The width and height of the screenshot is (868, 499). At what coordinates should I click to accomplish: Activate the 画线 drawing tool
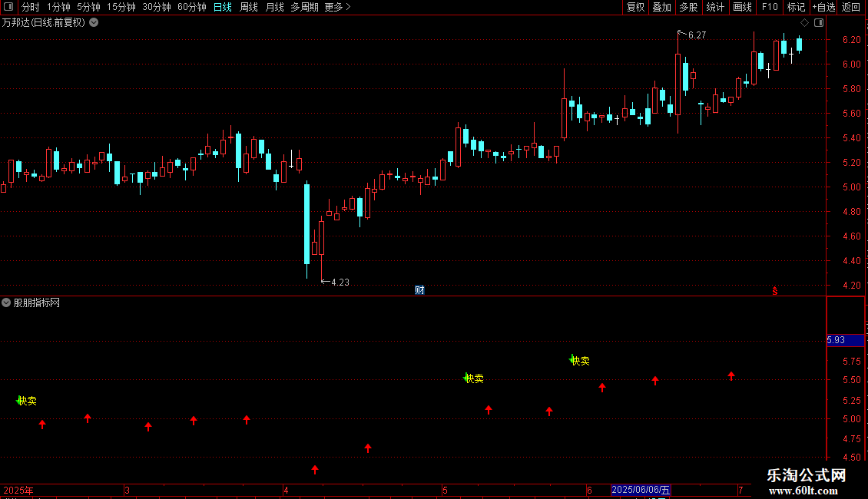click(x=742, y=7)
